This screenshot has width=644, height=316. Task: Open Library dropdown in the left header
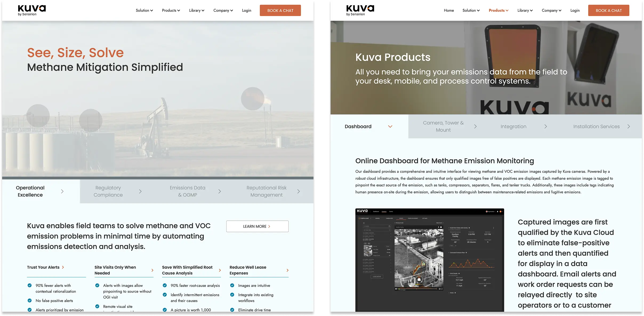click(197, 10)
